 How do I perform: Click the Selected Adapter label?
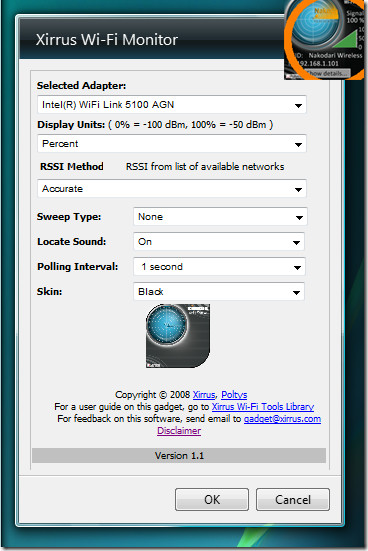click(81, 85)
